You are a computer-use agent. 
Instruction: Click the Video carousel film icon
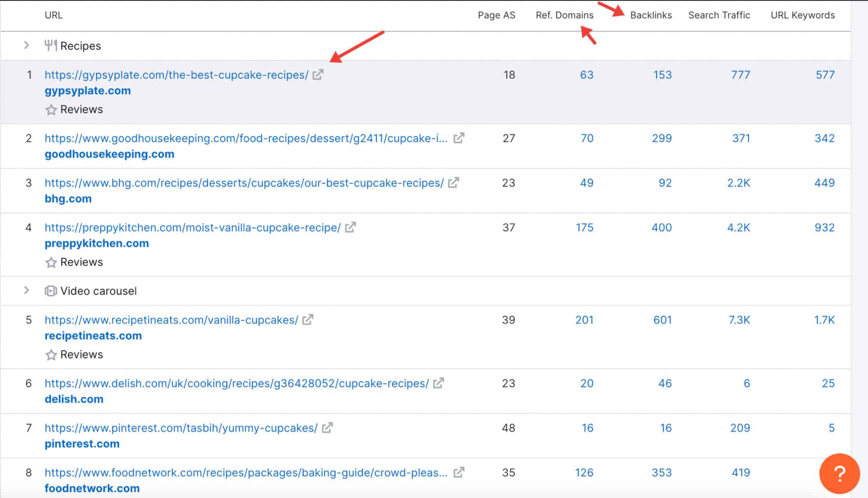click(51, 291)
